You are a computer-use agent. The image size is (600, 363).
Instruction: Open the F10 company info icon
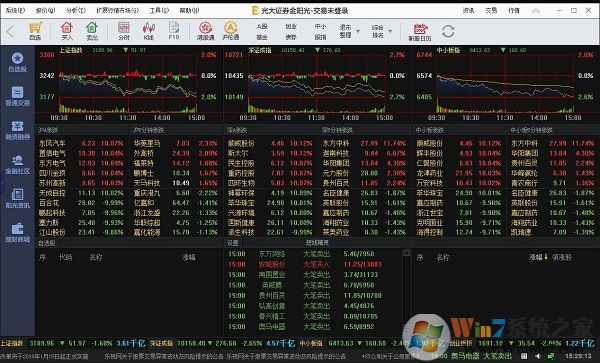tap(174, 31)
